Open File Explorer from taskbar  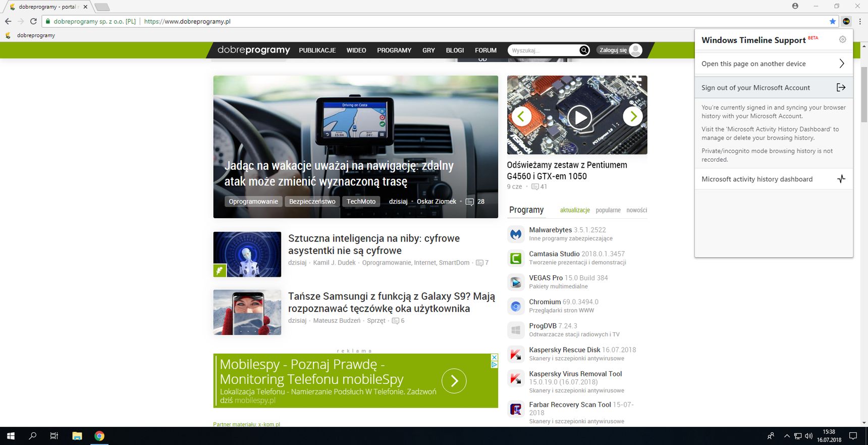[x=77, y=436]
